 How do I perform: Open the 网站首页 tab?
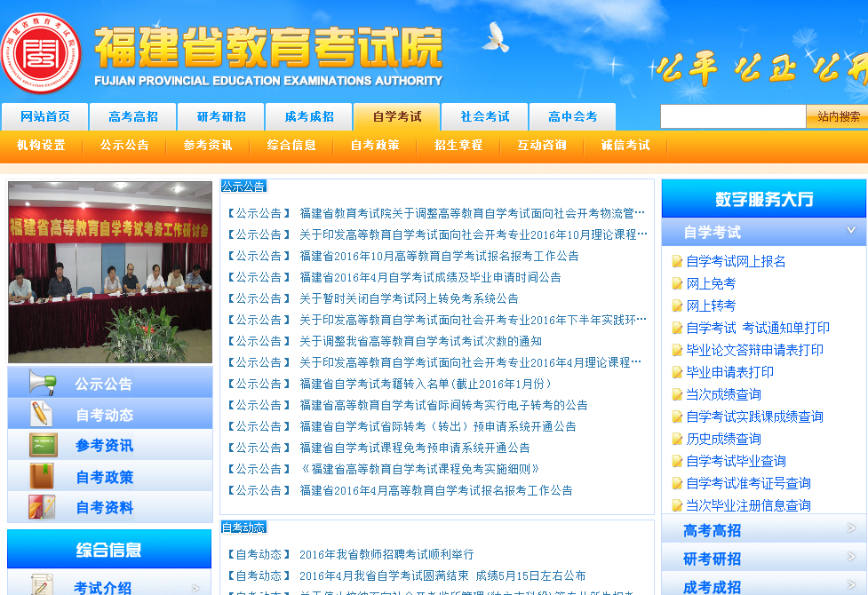coord(44,116)
